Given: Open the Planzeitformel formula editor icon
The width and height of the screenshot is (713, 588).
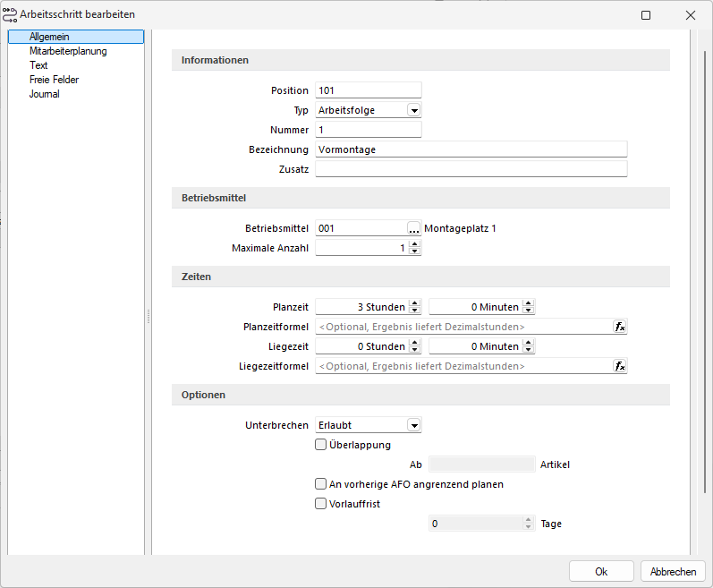Looking at the screenshot, I should coord(619,327).
